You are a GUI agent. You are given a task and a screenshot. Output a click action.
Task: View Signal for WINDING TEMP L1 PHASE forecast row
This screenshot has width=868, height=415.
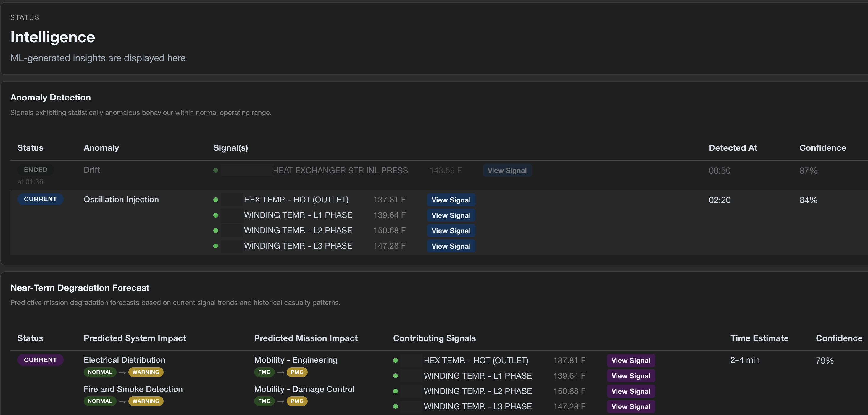click(631, 376)
